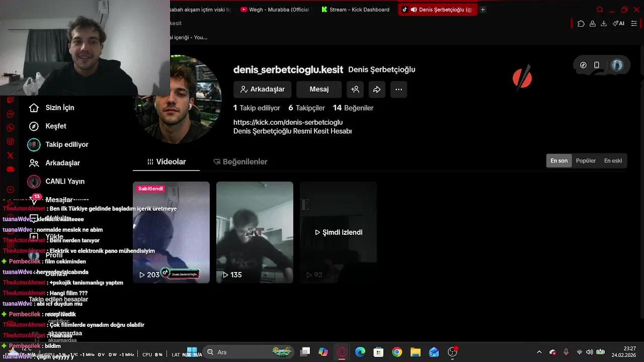
Task: Open the video thumbnail with 135 views
Action: coord(255,232)
